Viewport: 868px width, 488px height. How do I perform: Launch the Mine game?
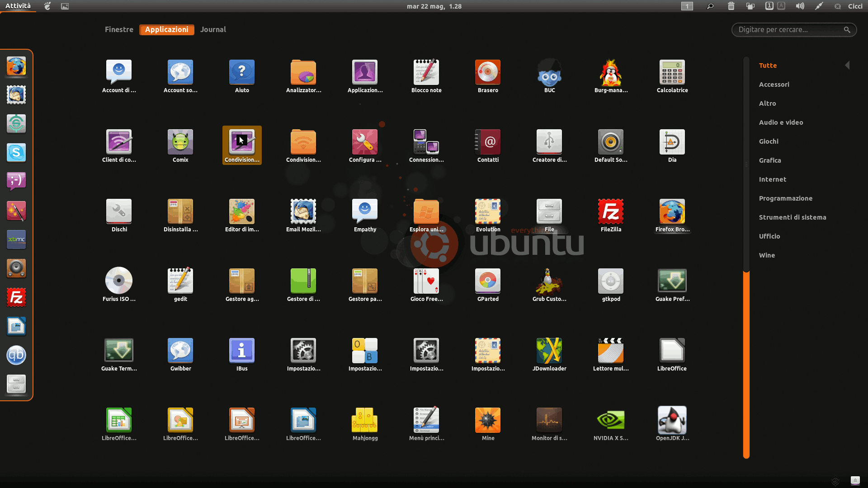[488, 424]
